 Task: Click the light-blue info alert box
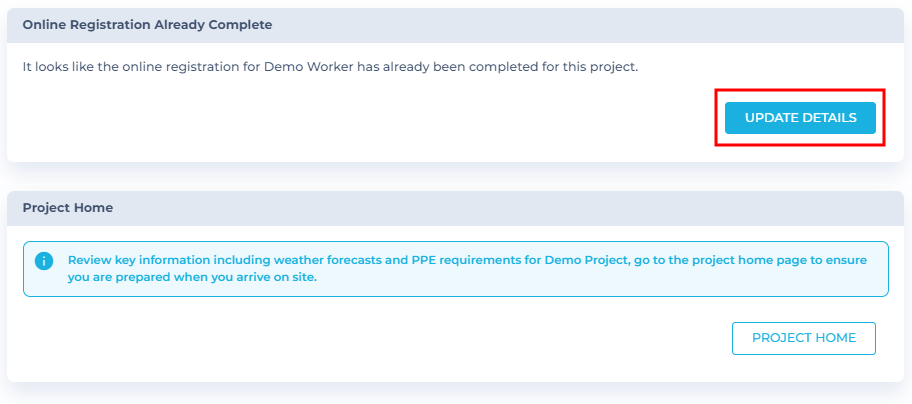pos(456,269)
